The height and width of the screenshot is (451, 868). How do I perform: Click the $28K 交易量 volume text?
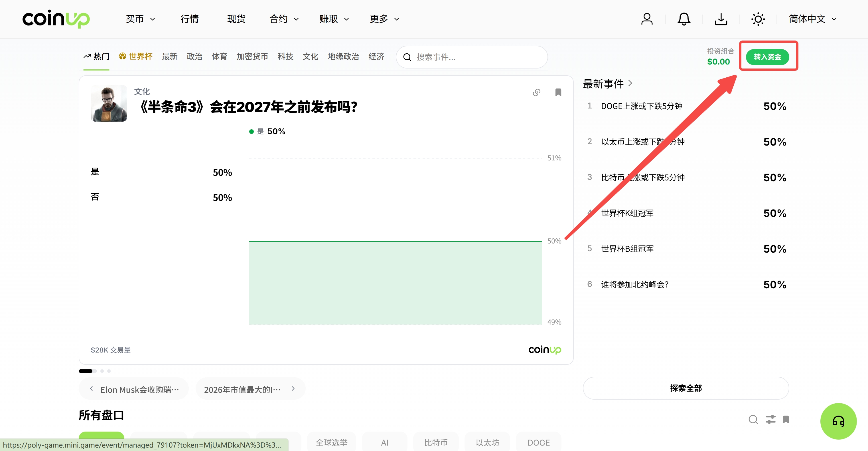[111, 350]
